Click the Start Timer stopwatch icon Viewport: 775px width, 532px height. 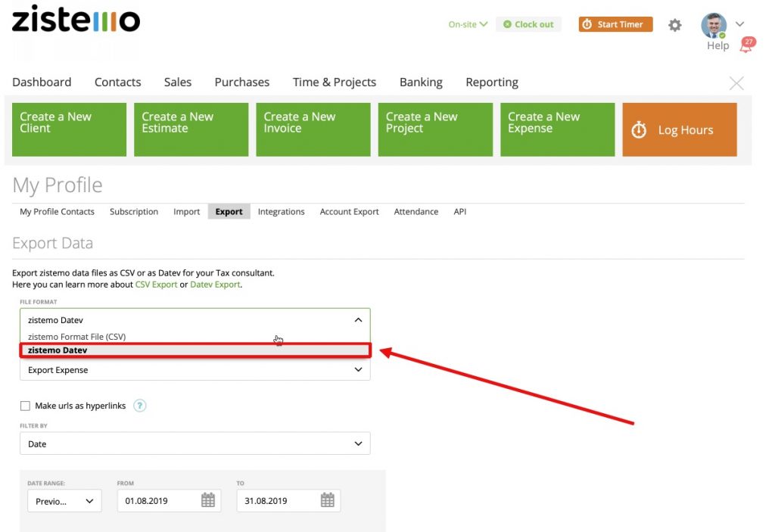(589, 24)
